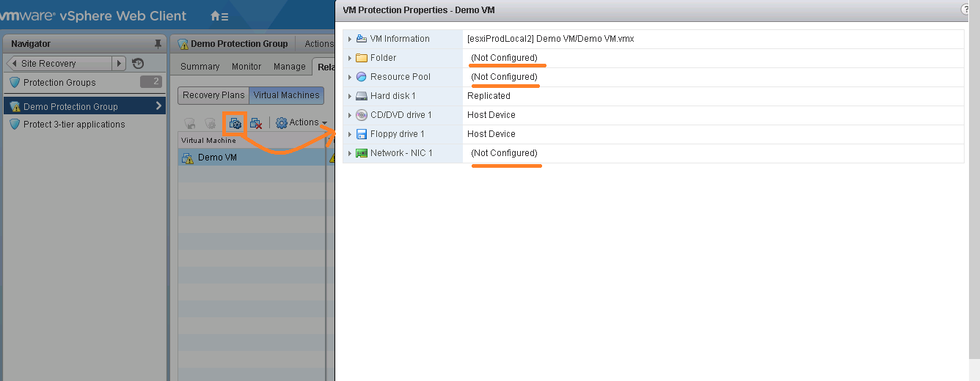980x381 pixels.
Task: Go forward with Site Recovery right arrow
Action: (119, 63)
